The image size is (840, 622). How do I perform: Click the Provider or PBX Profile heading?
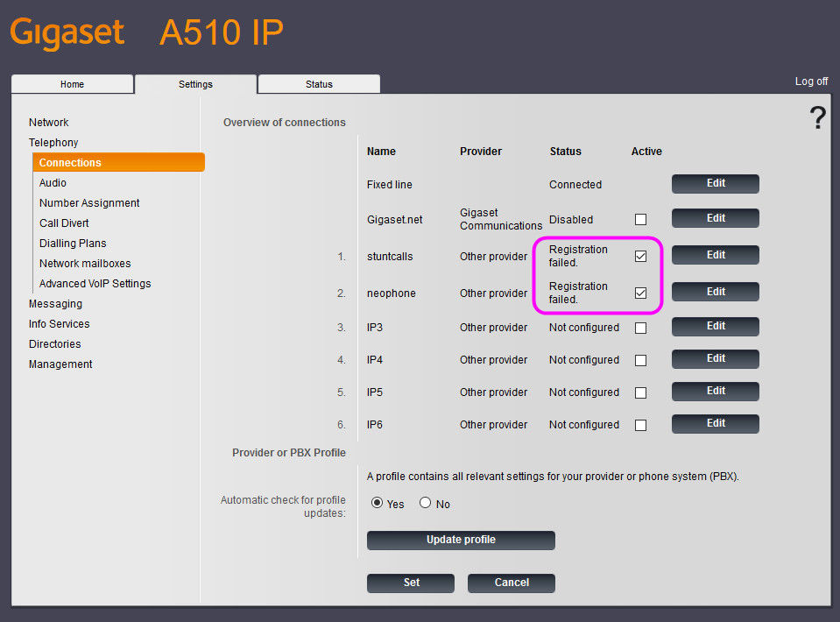point(289,453)
